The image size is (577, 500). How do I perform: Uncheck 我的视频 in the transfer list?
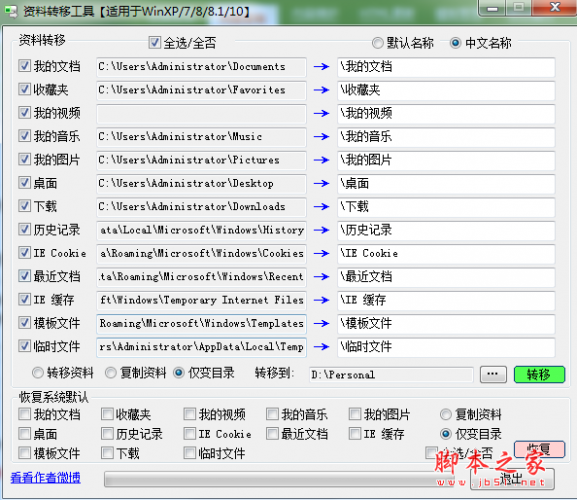coord(24,113)
